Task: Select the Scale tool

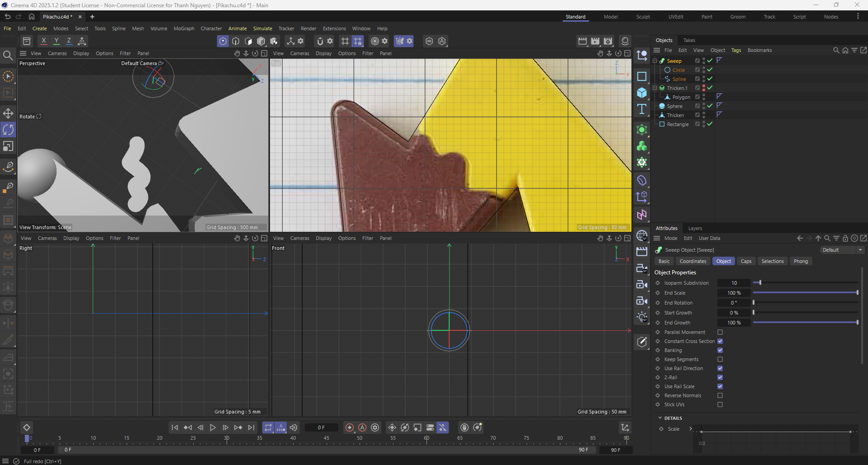Action: 8,146
